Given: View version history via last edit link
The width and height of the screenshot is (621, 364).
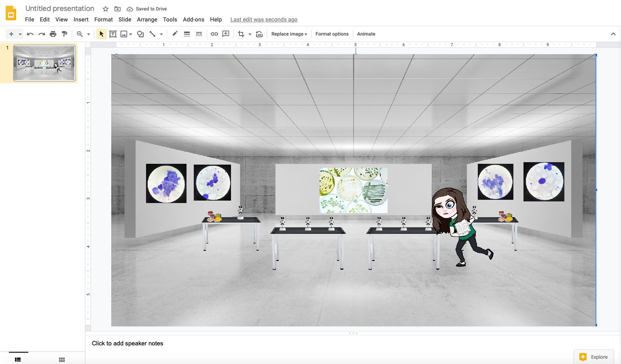Looking at the screenshot, I should click(264, 19).
